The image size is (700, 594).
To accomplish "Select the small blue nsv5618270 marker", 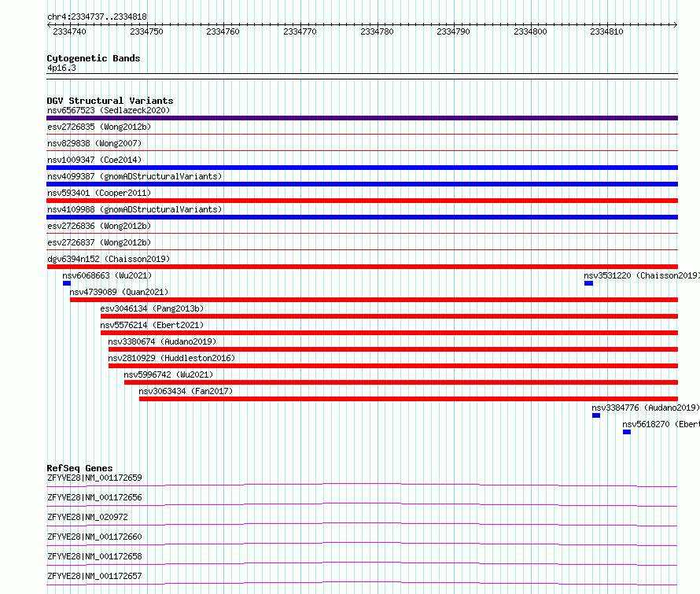I will pos(627,432).
